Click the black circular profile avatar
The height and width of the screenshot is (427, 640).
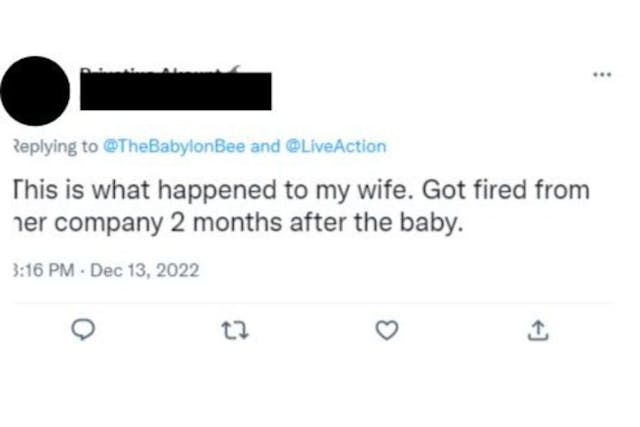coord(36,89)
